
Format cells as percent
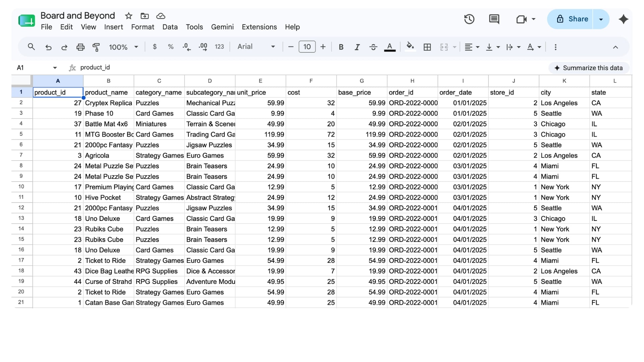[171, 47]
